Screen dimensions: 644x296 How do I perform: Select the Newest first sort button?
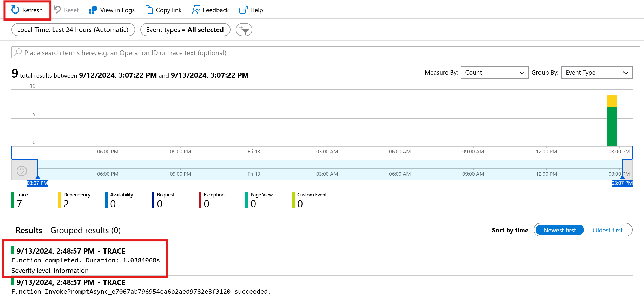click(x=560, y=230)
